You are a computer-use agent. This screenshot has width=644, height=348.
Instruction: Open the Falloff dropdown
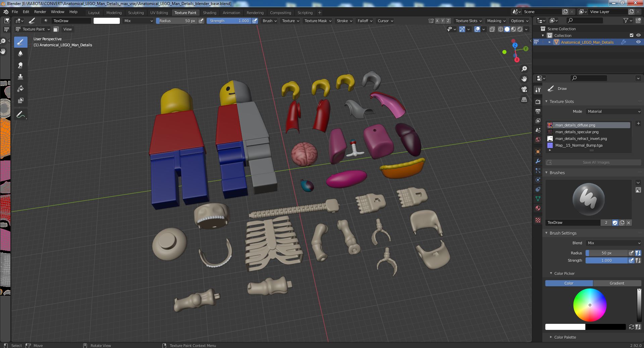coord(365,21)
